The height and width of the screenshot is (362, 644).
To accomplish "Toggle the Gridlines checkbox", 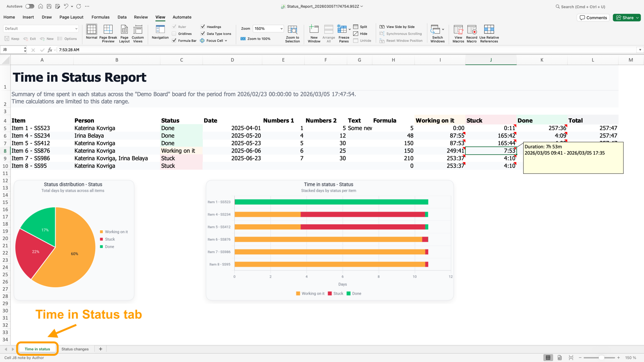I will click(x=174, y=33).
